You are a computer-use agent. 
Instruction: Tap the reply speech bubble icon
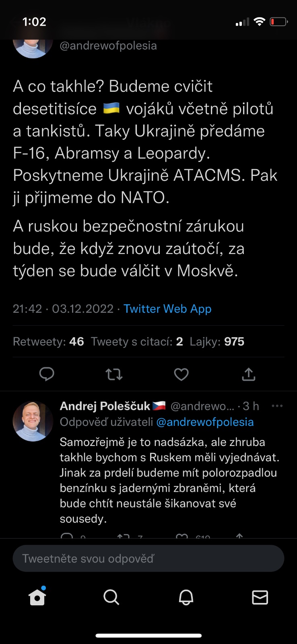[47, 374]
